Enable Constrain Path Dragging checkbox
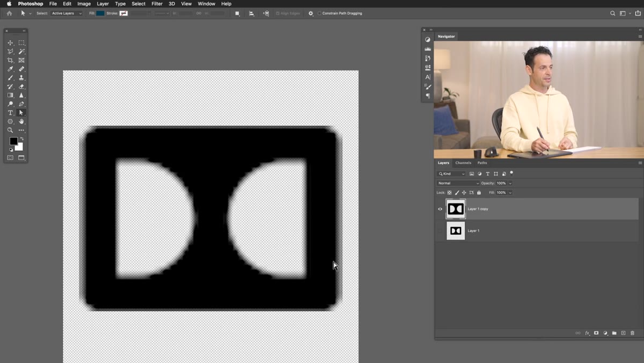 coord(319,13)
